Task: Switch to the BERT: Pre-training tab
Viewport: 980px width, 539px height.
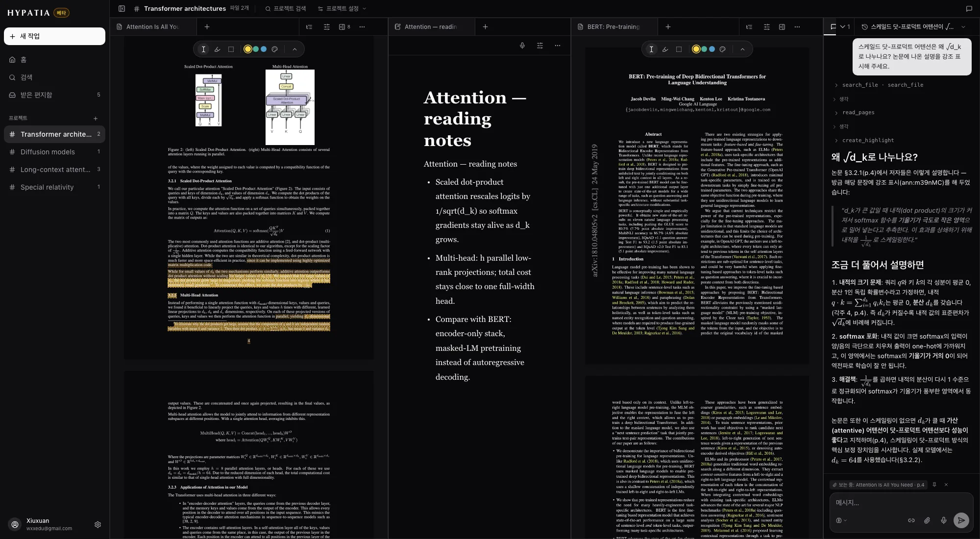Action: pos(614,27)
